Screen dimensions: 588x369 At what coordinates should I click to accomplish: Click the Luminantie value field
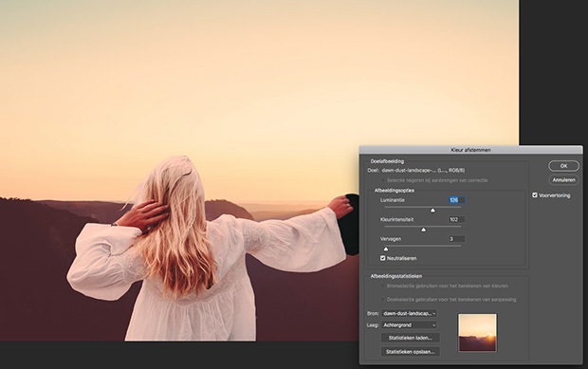[x=457, y=200]
